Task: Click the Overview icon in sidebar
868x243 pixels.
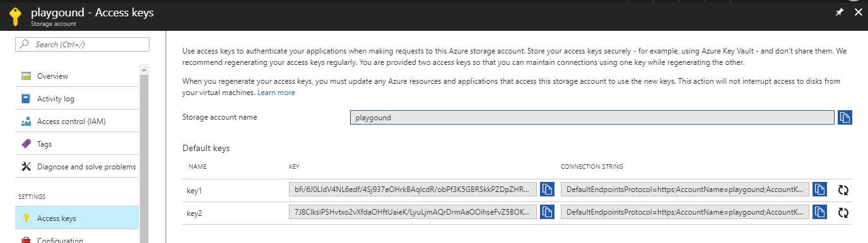Action: click(26, 76)
